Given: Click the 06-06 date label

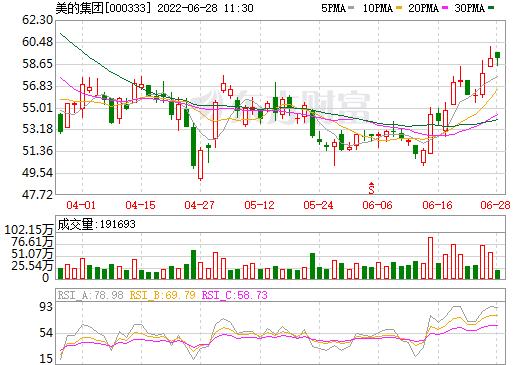Looking at the screenshot, I should coord(377,205).
